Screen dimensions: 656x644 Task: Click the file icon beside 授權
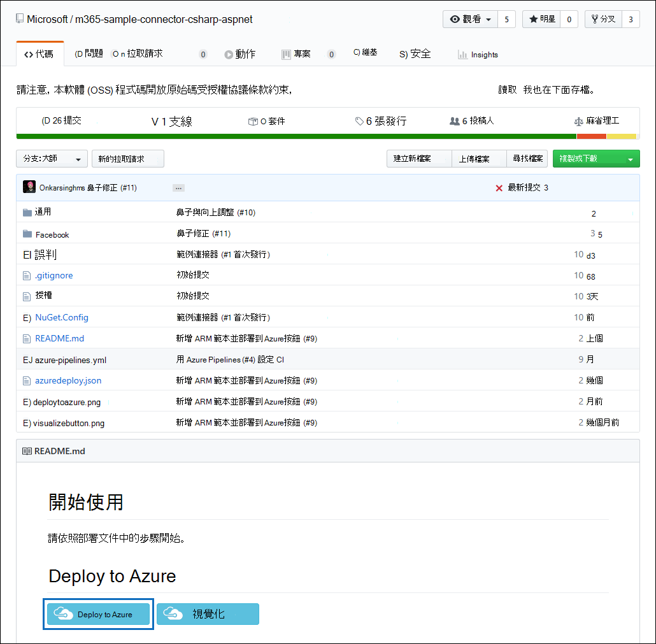pyautogui.click(x=27, y=297)
